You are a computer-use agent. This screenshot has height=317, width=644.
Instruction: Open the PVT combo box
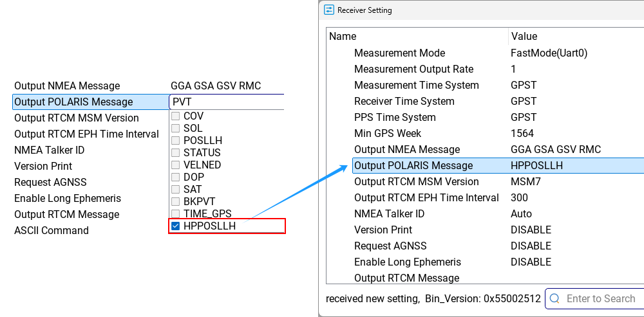coord(227,102)
